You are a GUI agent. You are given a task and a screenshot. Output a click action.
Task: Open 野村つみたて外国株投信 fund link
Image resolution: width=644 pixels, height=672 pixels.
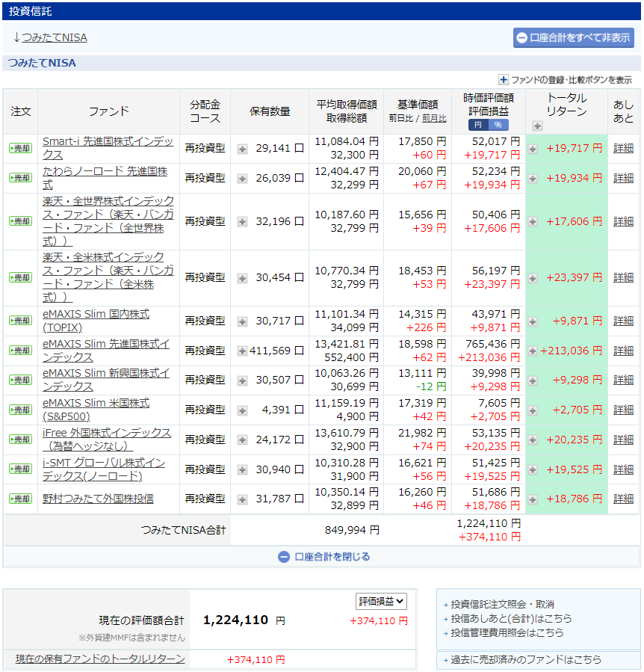(x=98, y=499)
